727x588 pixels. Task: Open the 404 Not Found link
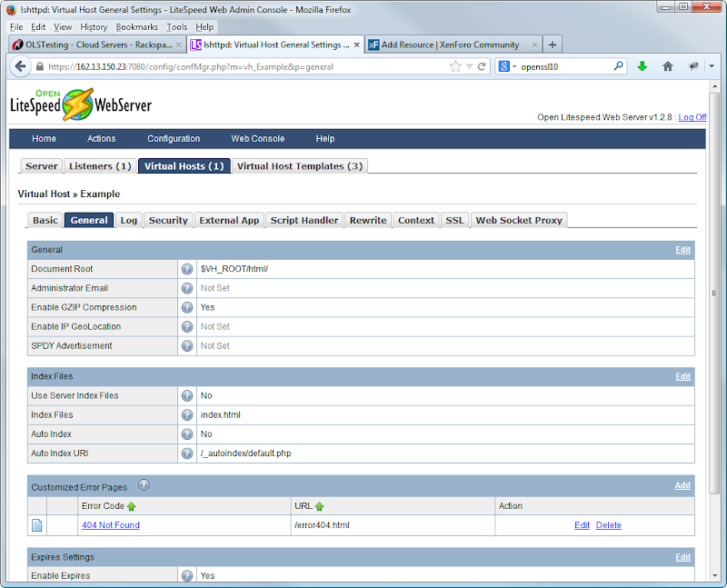pos(111,525)
